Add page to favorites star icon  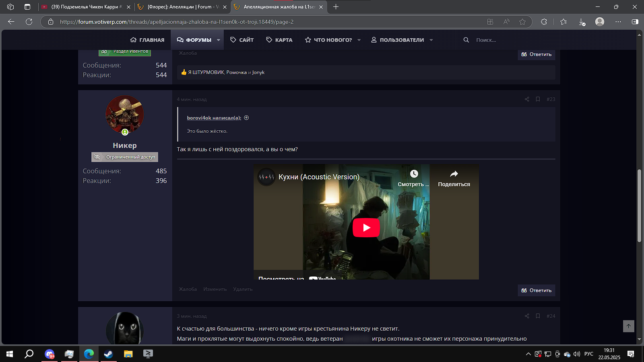pos(522,22)
